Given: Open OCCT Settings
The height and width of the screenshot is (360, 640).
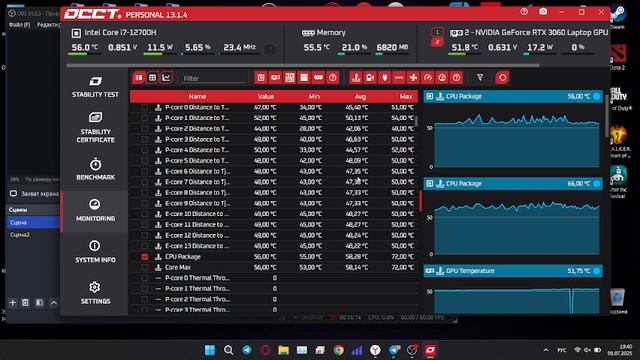Looking at the screenshot, I should coord(95,293).
